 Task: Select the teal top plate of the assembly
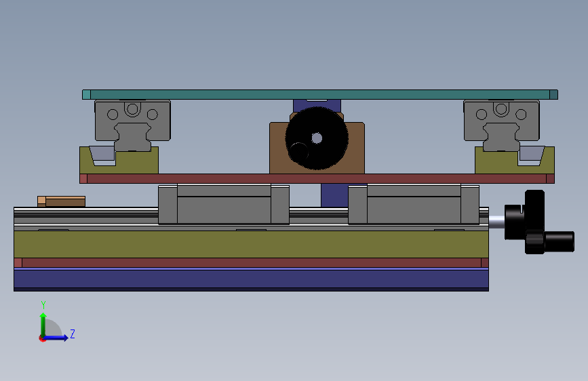click(x=320, y=94)
